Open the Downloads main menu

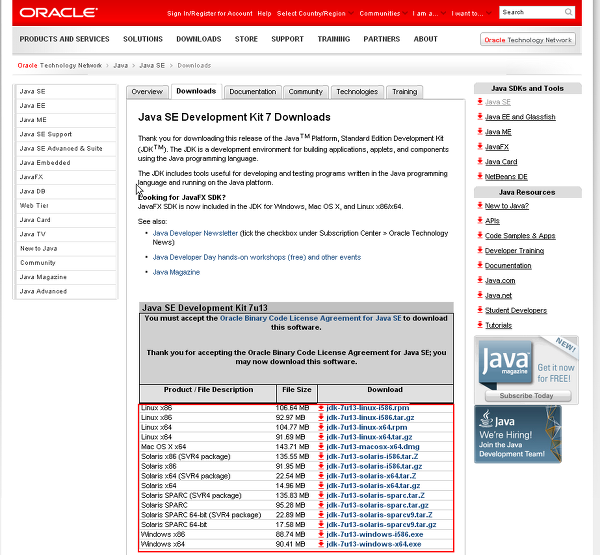pos(199,39)
